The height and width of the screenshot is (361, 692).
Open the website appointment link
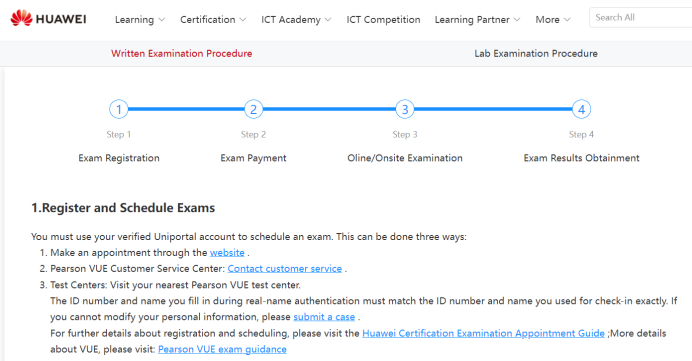pyautogui.click(x=227, y=252)
